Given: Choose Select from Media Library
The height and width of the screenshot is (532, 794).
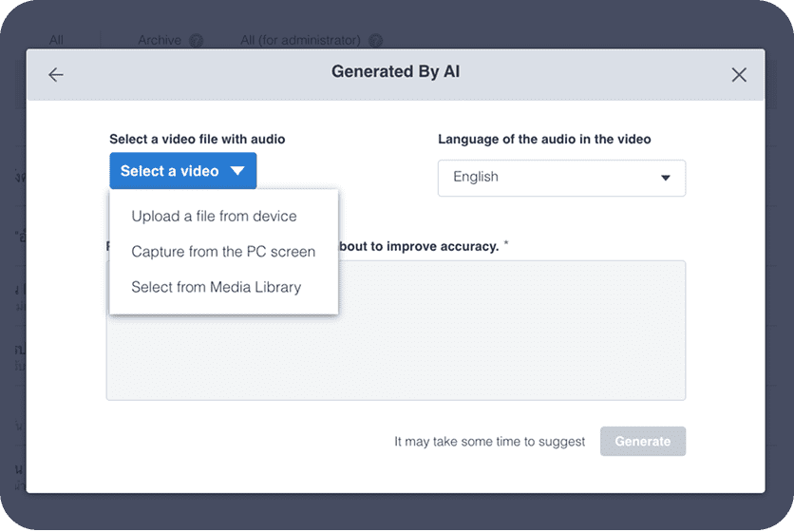Looking at the screenshot, I should 217,287.
